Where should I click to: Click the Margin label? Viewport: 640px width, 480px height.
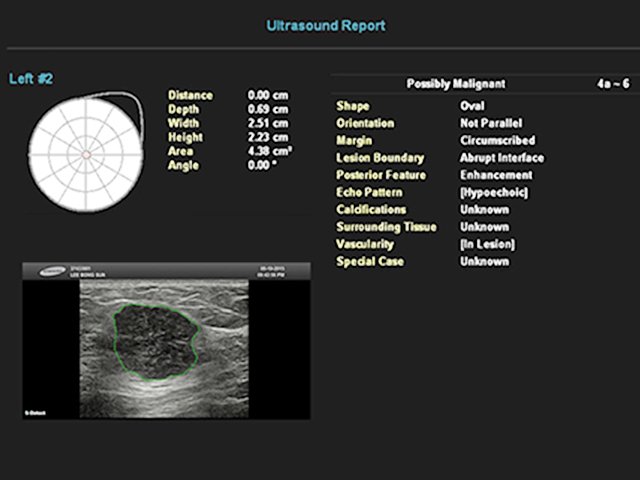click(354, 141)
